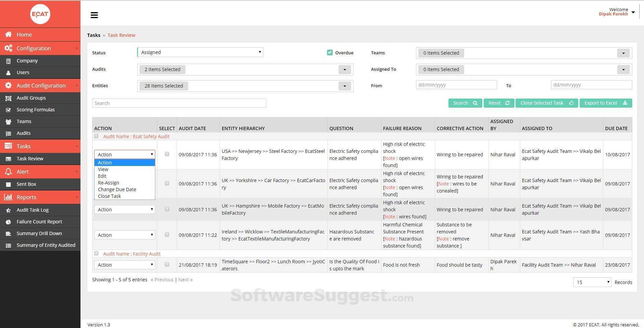Click the hamburger menu icon
Image resolution: width=644 pixels, height=328 pixels.
(x=94, y=15)
